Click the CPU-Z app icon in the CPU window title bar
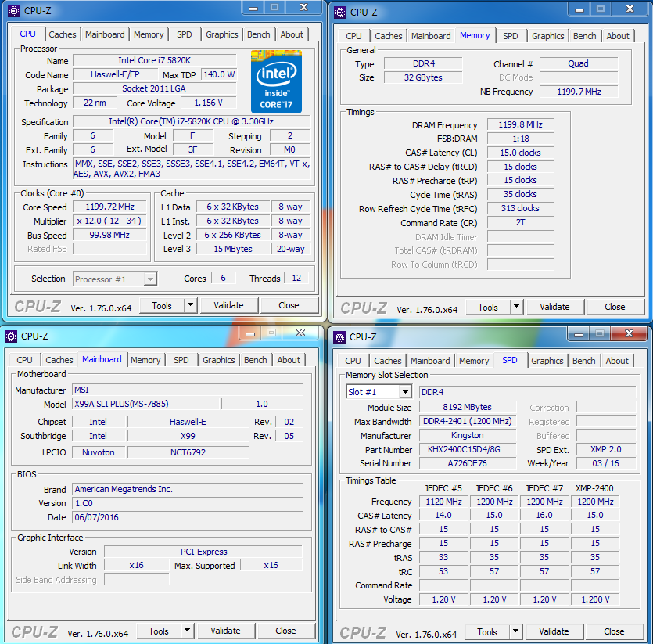 coord(14,11)
